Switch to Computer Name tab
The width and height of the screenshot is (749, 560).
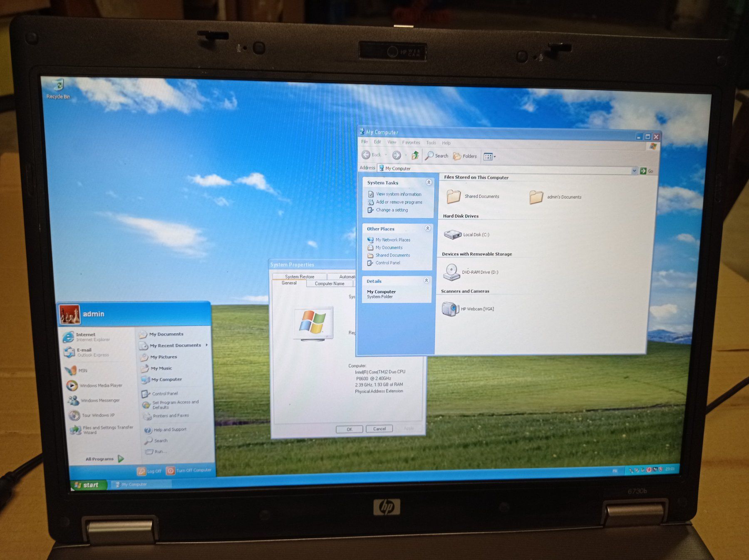coord(330,283)
